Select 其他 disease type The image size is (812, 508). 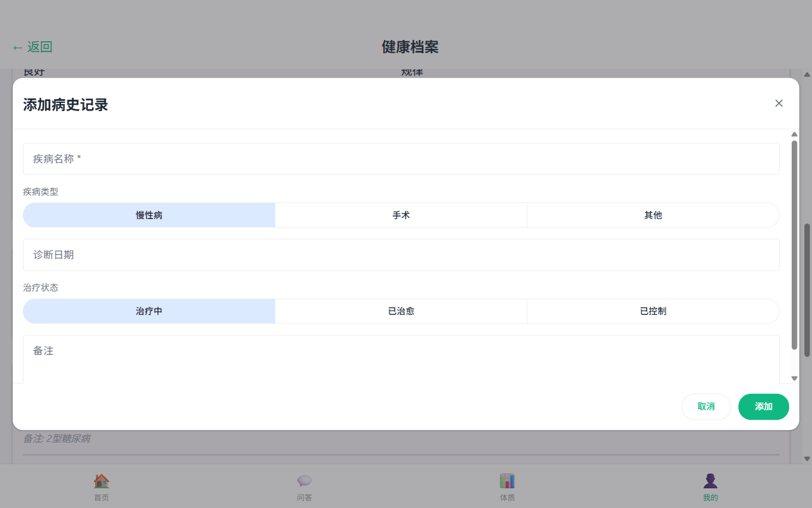653,215
